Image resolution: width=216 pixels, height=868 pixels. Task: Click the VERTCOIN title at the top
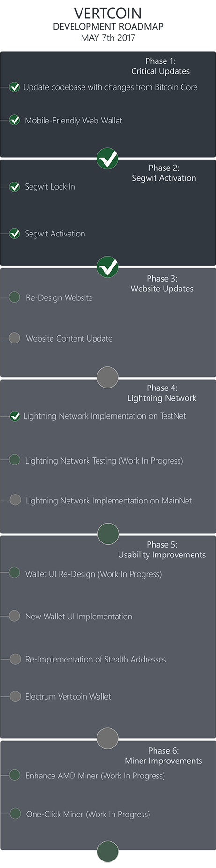pyautogui.click(x=108, y=13)
